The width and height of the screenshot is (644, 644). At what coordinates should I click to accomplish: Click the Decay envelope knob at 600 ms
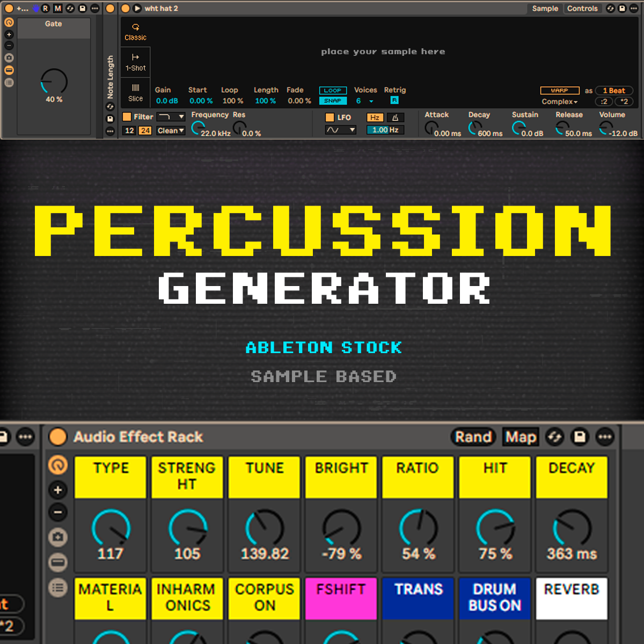[x=475, y=128]
